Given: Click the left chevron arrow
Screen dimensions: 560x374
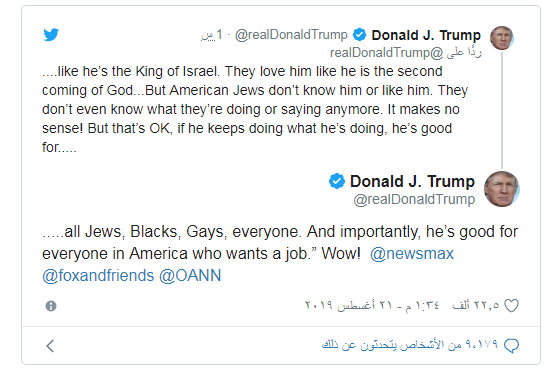Looking at the screenshot, I should (x=50, y=346).
